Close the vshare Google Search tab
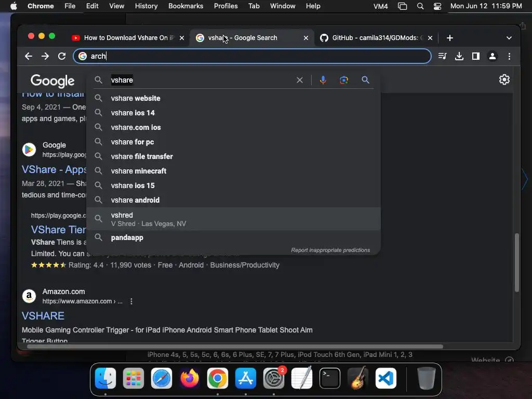Screen dimensions: 532x399 (306, 38)
